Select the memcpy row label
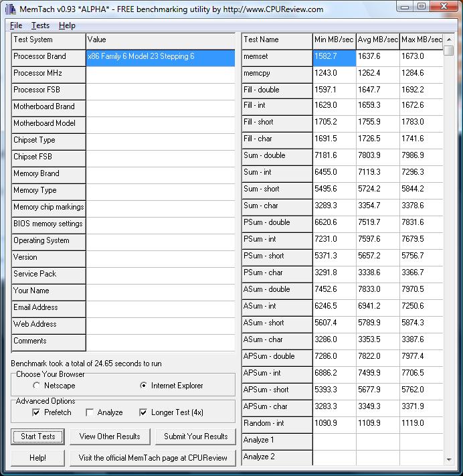This screenshot has width=463, height=476. (277, 75)
